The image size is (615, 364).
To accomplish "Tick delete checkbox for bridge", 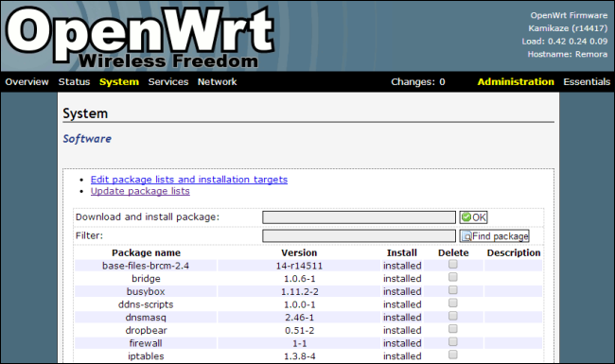I will coord(453,277).
